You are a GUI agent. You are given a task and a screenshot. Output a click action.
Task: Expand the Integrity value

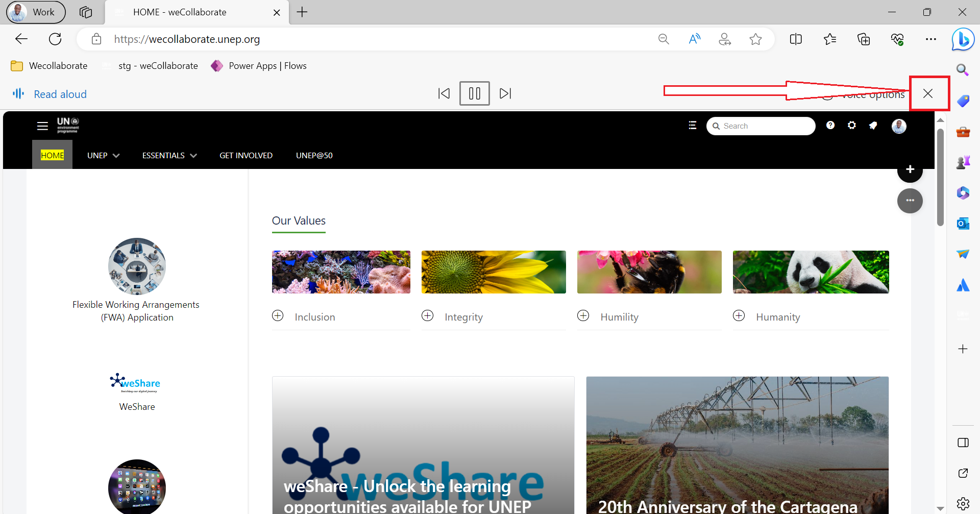pyautogui.click(x=428, y=315)
